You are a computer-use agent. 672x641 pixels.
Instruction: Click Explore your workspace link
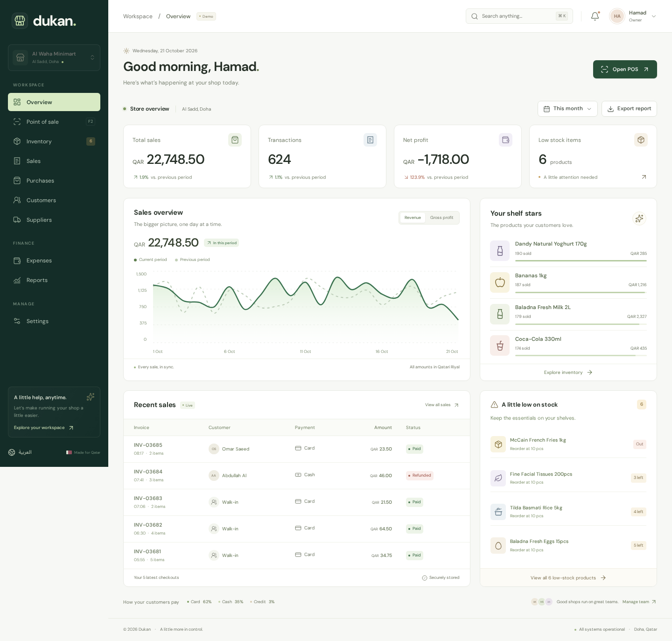(x=44, y=428)
